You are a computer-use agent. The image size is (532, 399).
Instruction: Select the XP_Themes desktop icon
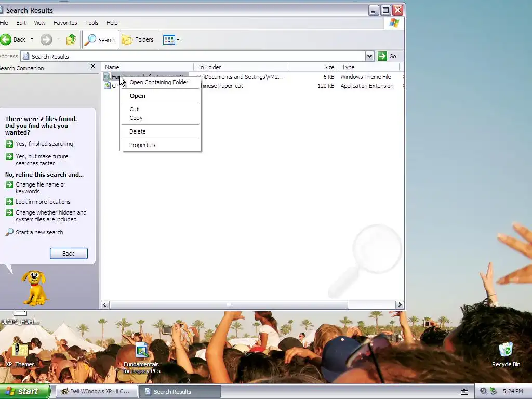tap(20, 355)
